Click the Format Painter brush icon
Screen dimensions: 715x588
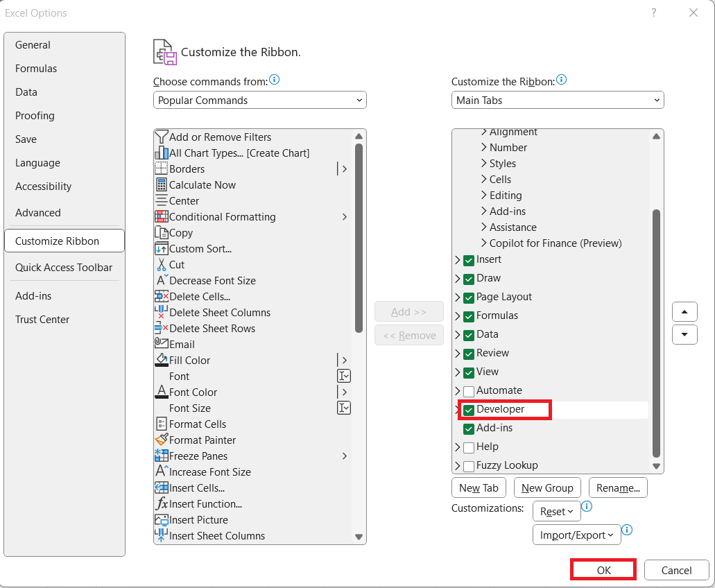click(x=162, y=440)
